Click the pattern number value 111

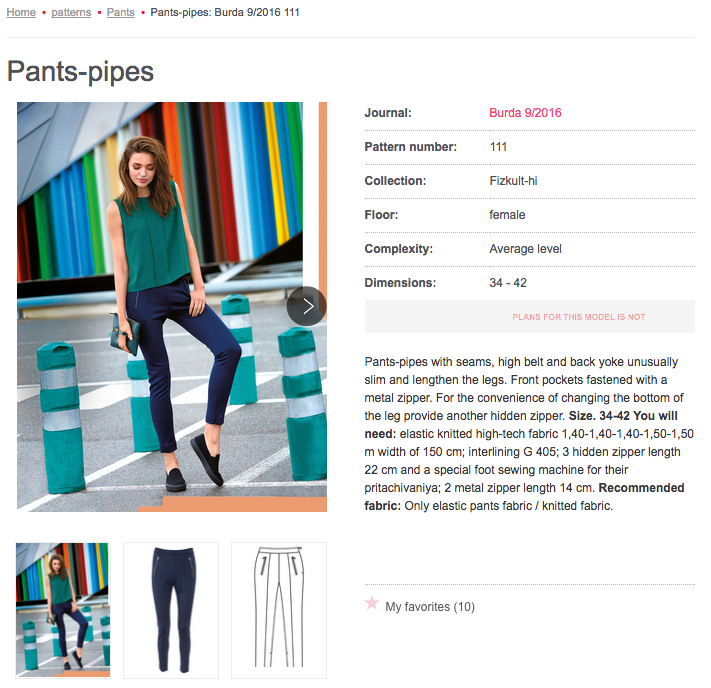498,147
